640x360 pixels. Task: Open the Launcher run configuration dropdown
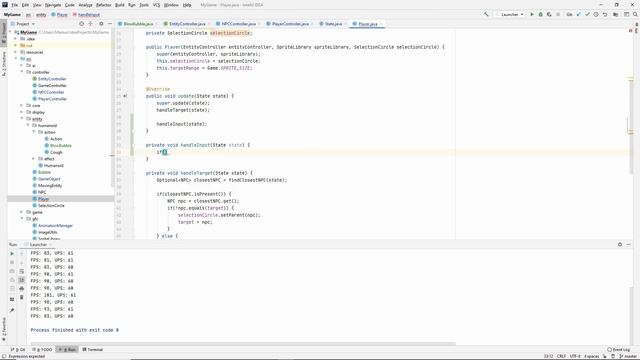pyautogui.click(x=510, y=14)
